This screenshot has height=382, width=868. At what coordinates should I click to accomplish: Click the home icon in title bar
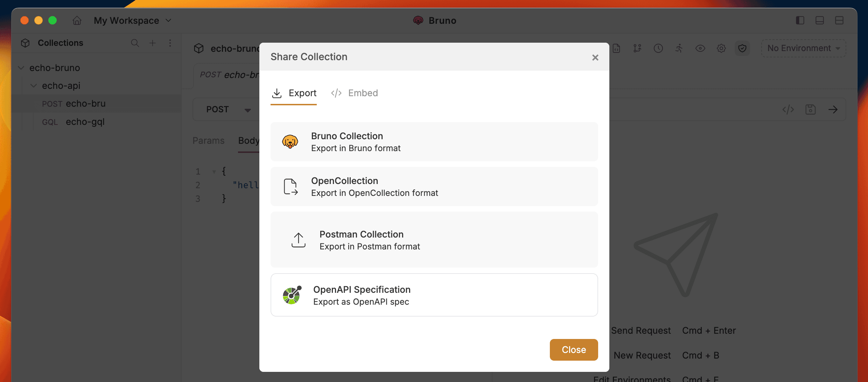77,21
